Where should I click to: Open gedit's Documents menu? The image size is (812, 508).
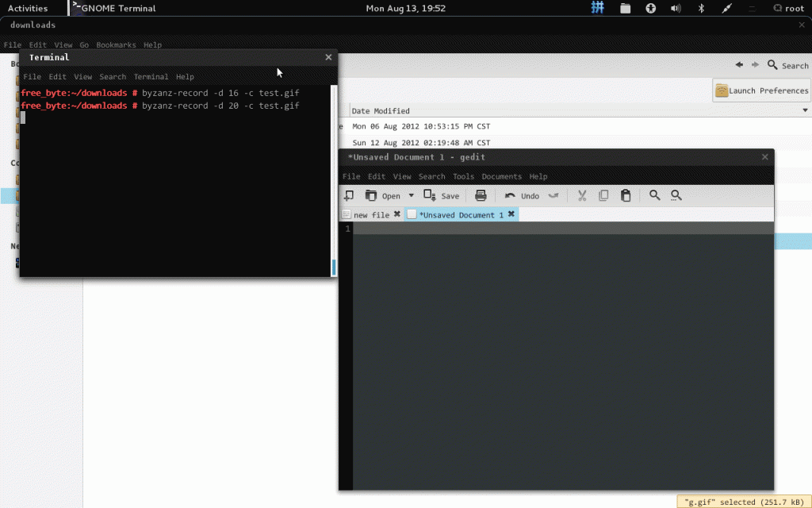(502, 176)
